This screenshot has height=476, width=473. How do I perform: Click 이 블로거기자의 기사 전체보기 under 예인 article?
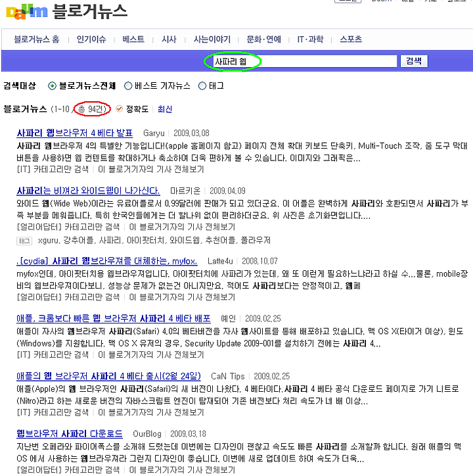(151, 355)
